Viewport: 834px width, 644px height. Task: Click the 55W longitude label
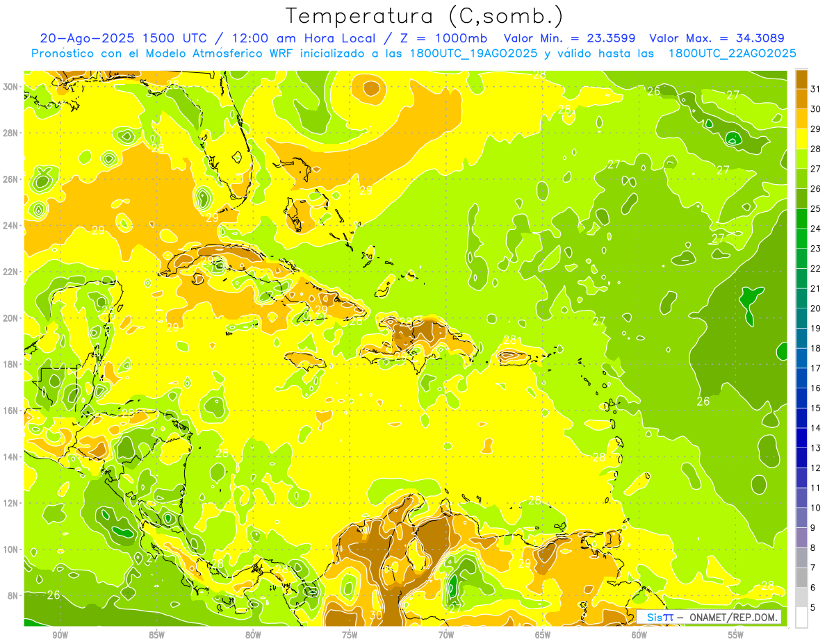click(736, 635)
